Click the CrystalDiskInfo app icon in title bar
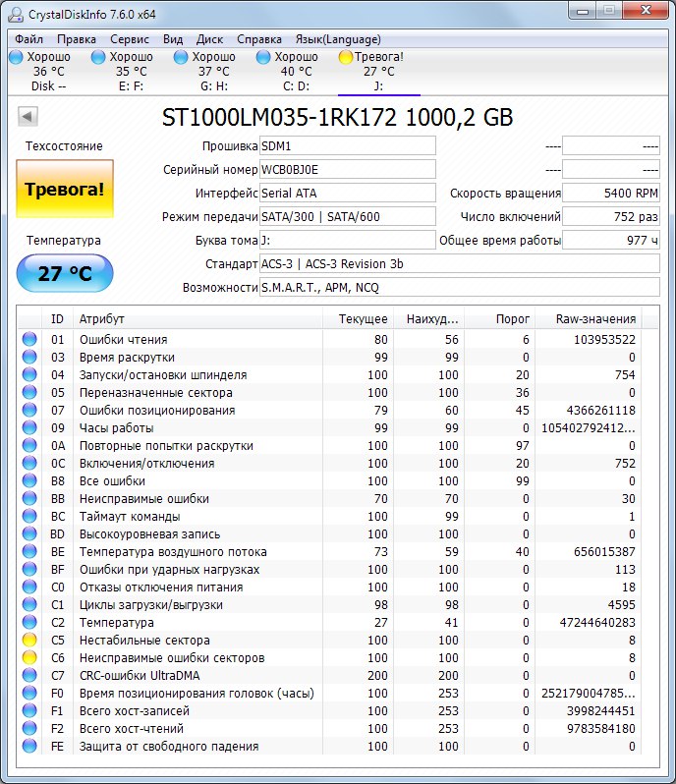The height and width of the screenshot is (784, 676). (15, 14)
